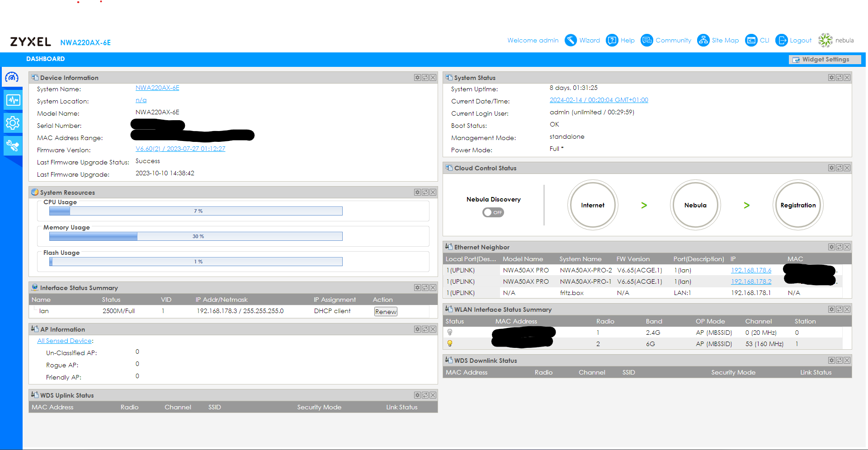This screenshot has height=450, width=868.
Task: Select the fritz.box neighbor row
Action: click(644, 293)
